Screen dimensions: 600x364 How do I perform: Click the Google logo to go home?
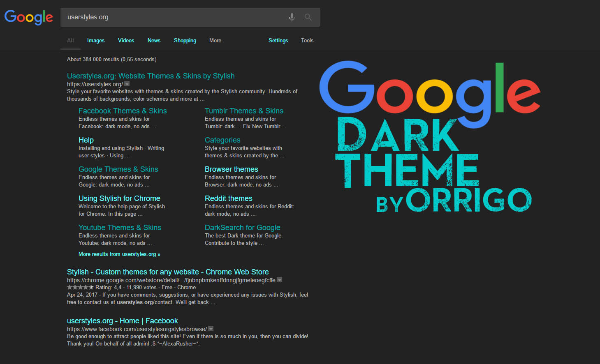28,17
